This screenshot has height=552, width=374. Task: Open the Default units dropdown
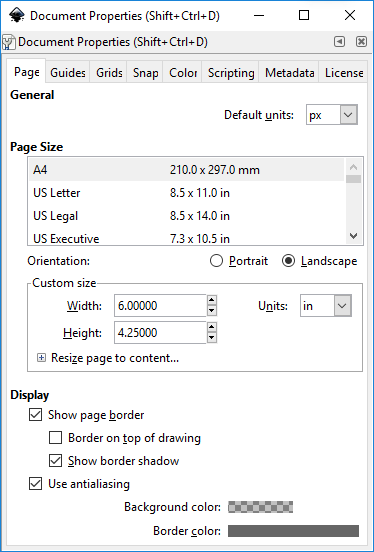coord(332,115)
